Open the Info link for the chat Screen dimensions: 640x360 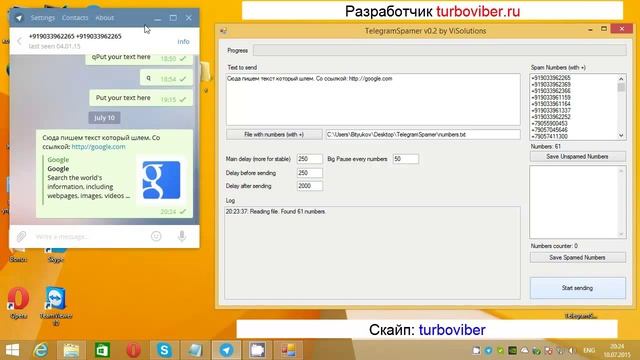(x=183, y=41)
